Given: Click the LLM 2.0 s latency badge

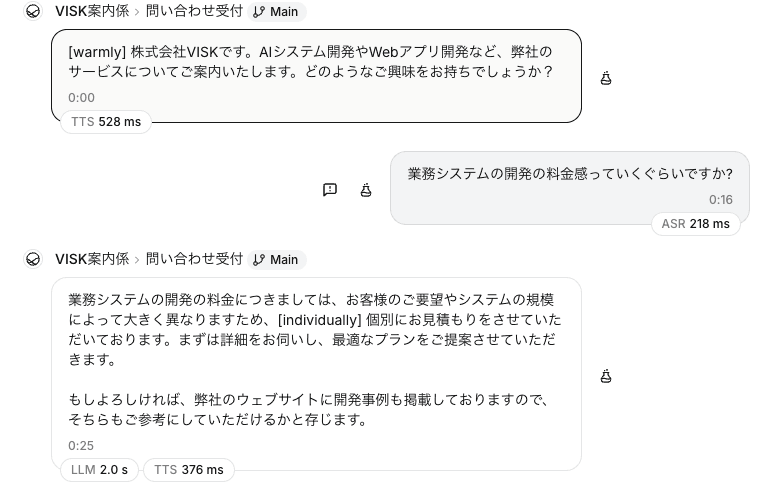Looking at the screenshot, I should (100, 470).
